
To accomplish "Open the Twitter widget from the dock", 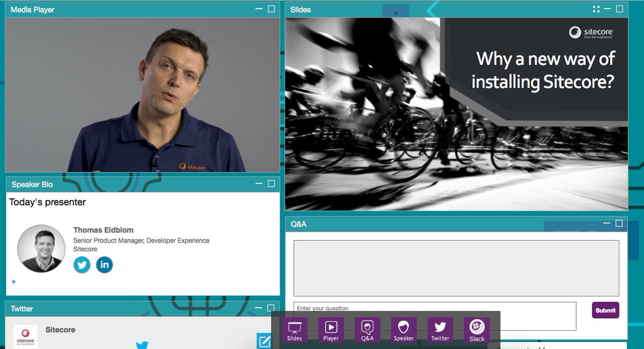I will point(440,329).
